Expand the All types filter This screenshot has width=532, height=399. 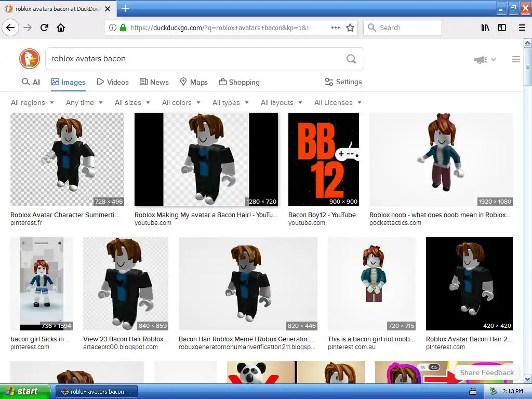(230, 102)
